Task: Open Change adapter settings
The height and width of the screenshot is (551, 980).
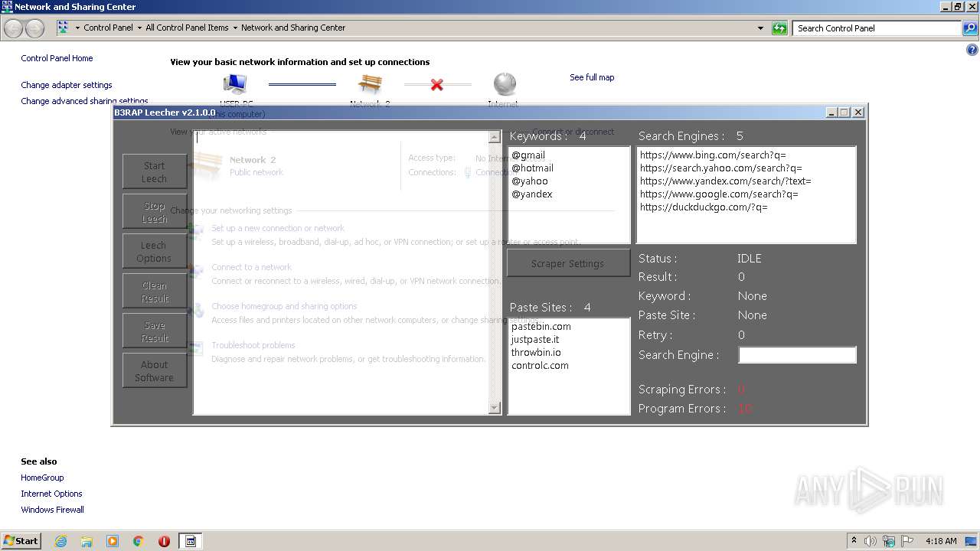Action: coord(67,85)
